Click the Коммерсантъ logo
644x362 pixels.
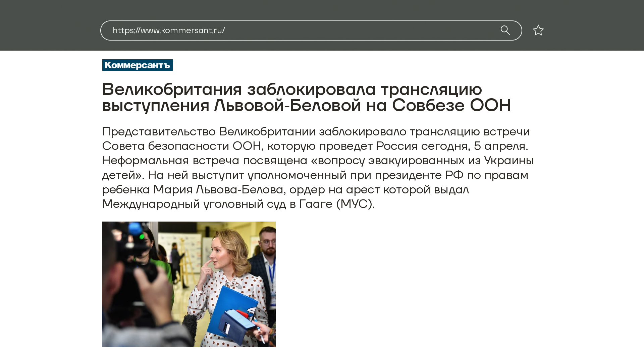(x=137, y=65)
